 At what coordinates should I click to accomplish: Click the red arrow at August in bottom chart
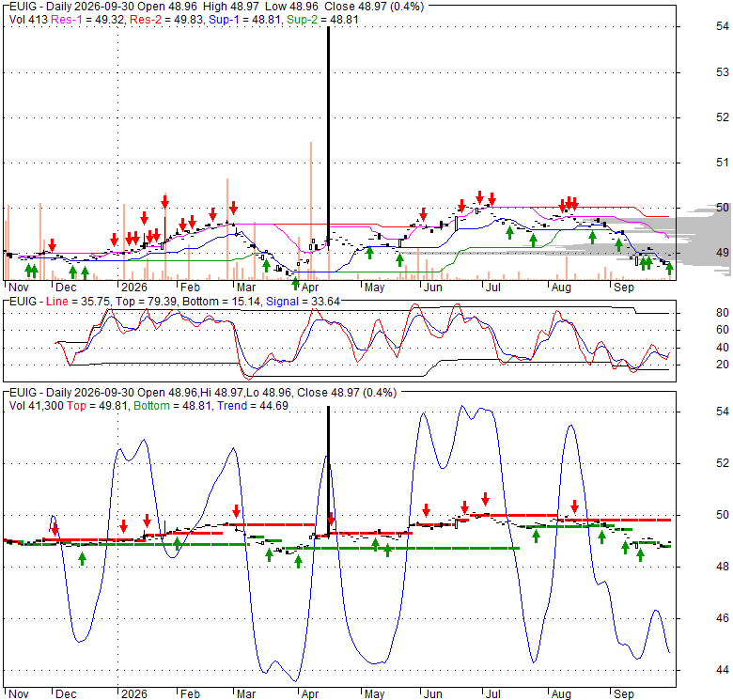click(574, 506)
